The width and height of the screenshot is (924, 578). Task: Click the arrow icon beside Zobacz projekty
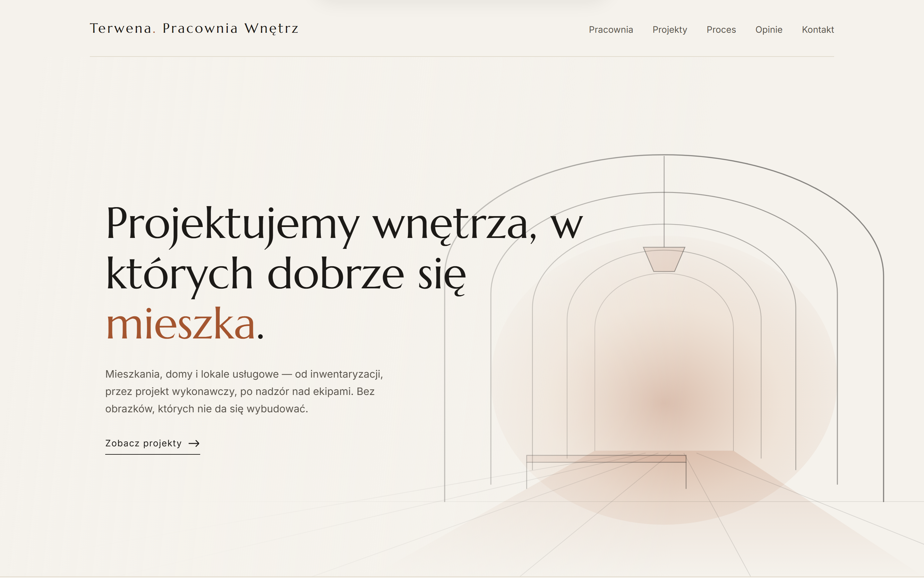click(x=194, y=443)
